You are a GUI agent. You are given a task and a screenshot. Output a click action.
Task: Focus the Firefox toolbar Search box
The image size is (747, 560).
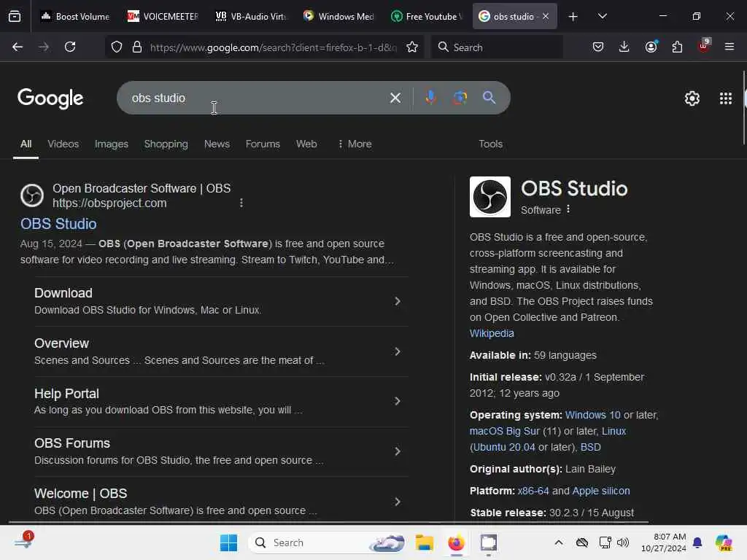coord(497,47)
